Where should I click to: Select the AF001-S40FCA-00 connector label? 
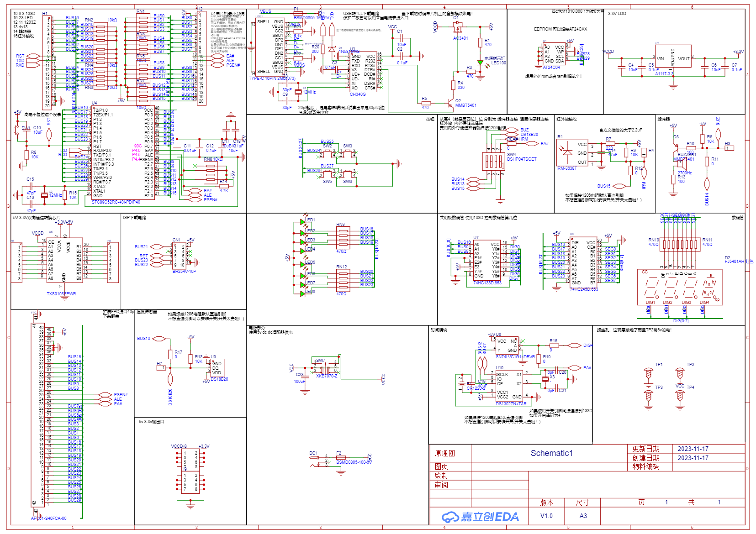[48, 518]
